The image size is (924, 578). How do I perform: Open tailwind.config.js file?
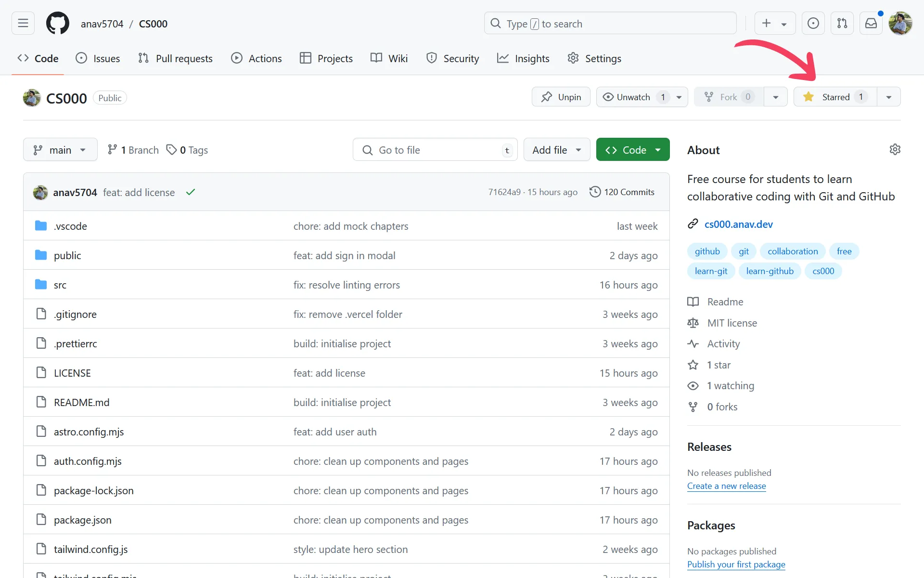90,549
